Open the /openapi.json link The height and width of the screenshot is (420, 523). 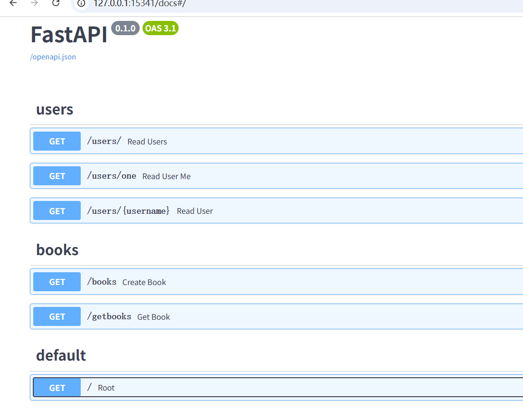53,57
